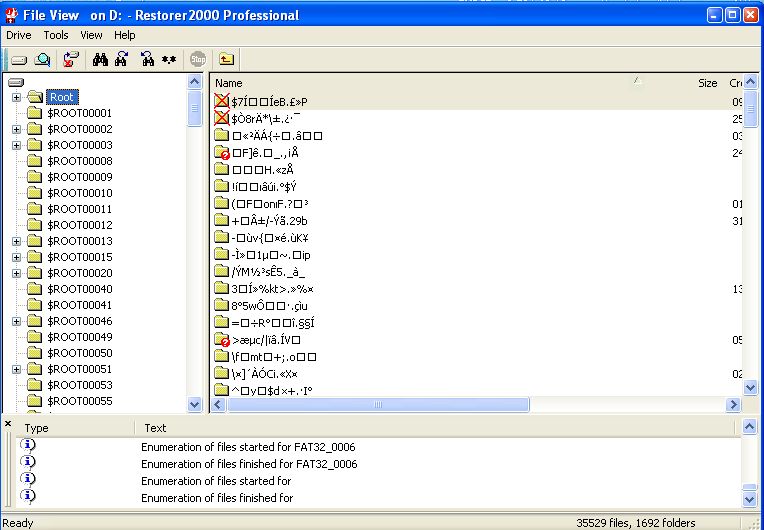Click tree pane scrollbar up arrow
Image resolution: width=764 pixels, height=530 pixels.
[x=194, y=81]
